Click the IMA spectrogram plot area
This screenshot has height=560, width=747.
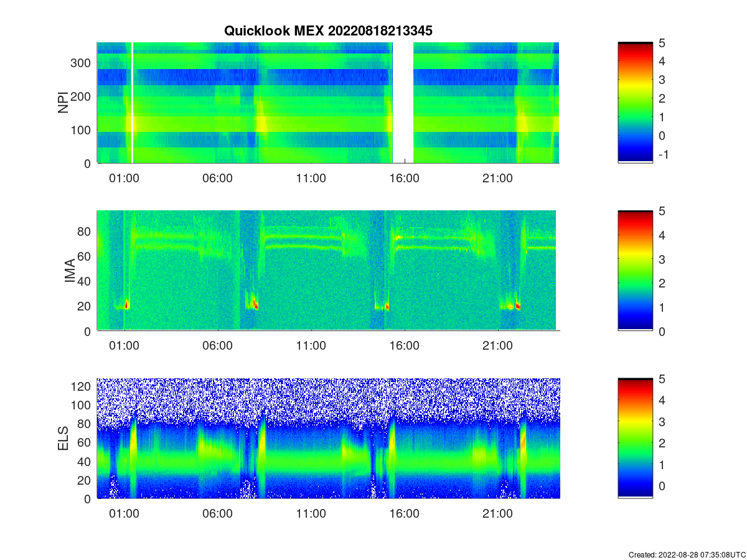coord(328,270)
